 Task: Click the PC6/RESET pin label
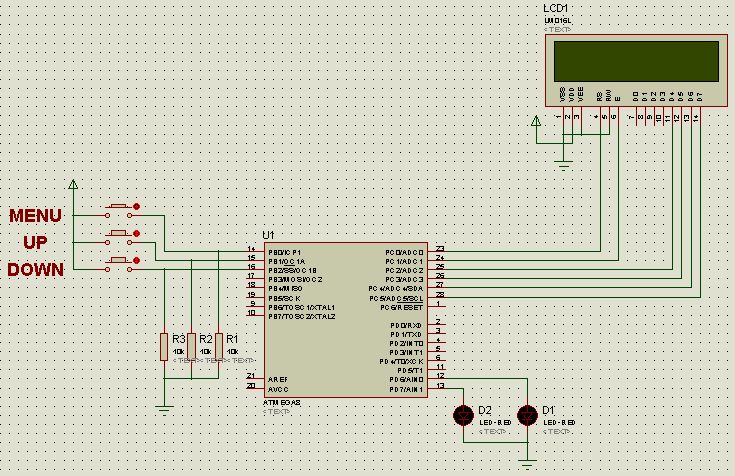pyautogui.click(x=402, y=308)
